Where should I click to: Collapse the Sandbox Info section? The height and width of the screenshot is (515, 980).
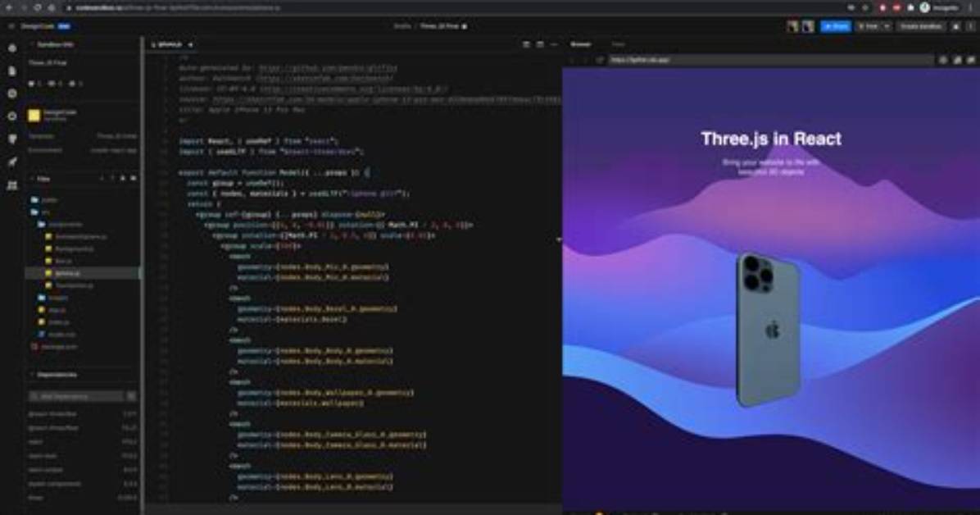(32, 44)
